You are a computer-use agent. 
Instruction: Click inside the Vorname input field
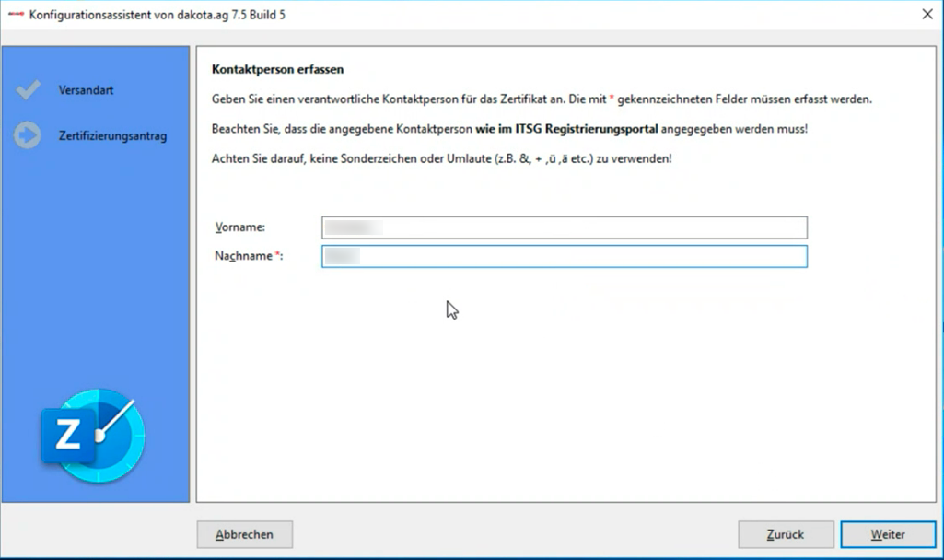click(564, 227)
